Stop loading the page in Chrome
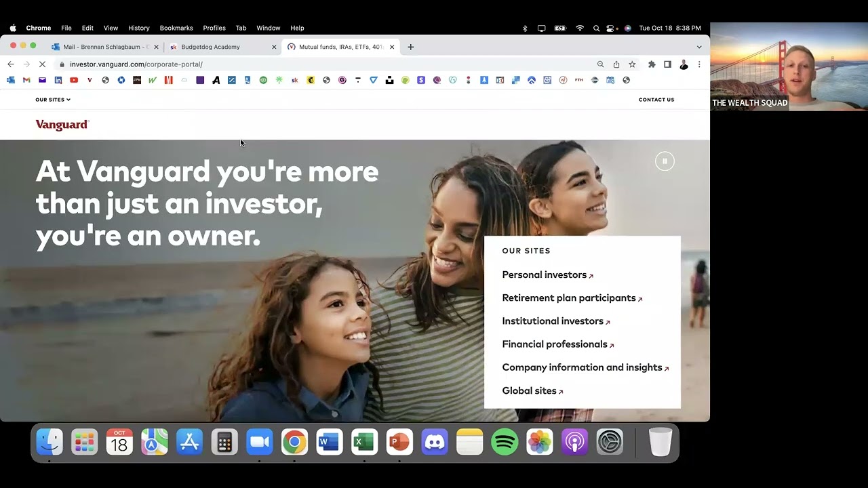The width and height of the screenshot is (868, 488). [x=42, y=64]
